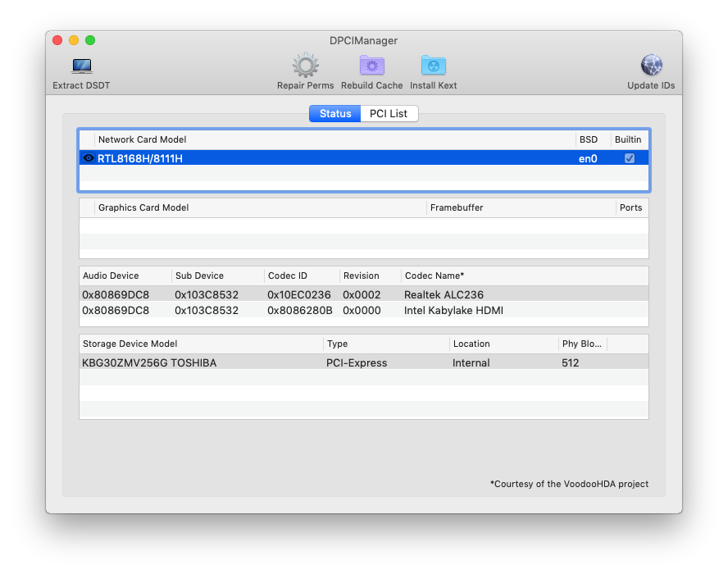
Task: Click the Update IDs globe icon
Action: (652, 65)
